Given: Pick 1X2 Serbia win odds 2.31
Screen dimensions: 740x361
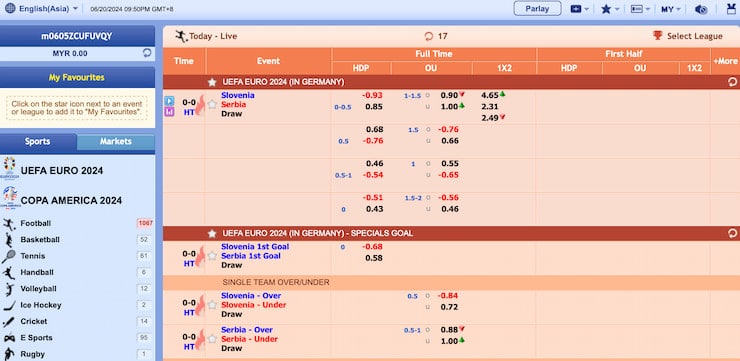Looking at the screenshot, I should click(x=490, y=107).
